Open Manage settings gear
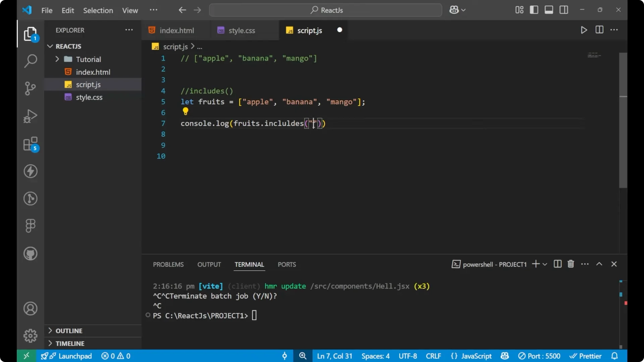 (x=30, y=336)
